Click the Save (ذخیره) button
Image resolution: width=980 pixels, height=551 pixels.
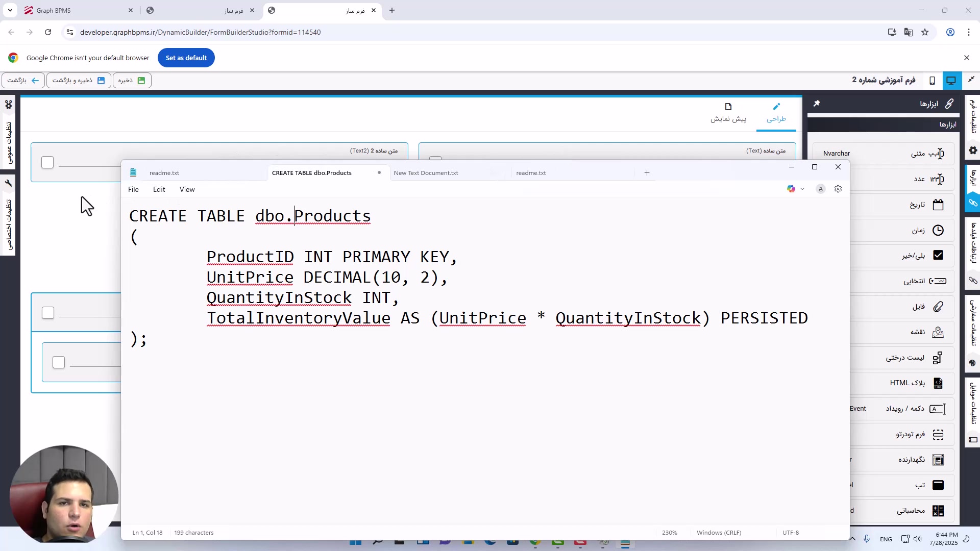[132, 81]
